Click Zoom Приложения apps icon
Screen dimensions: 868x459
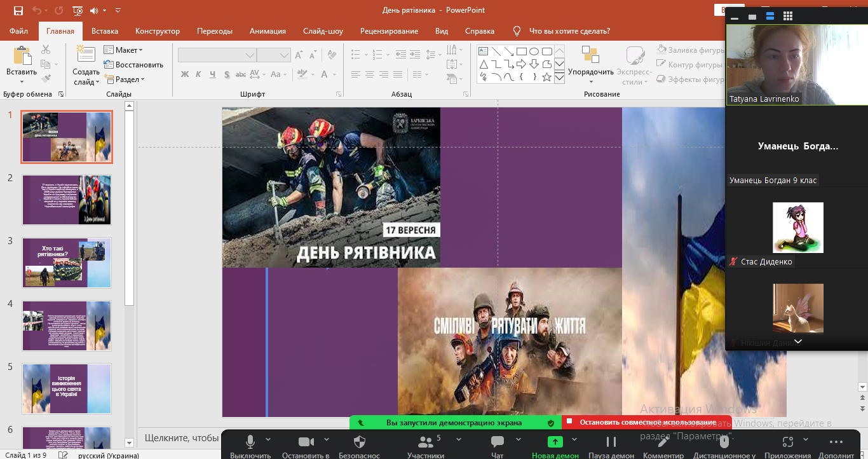pyautogui.click(x=788, y=441)
